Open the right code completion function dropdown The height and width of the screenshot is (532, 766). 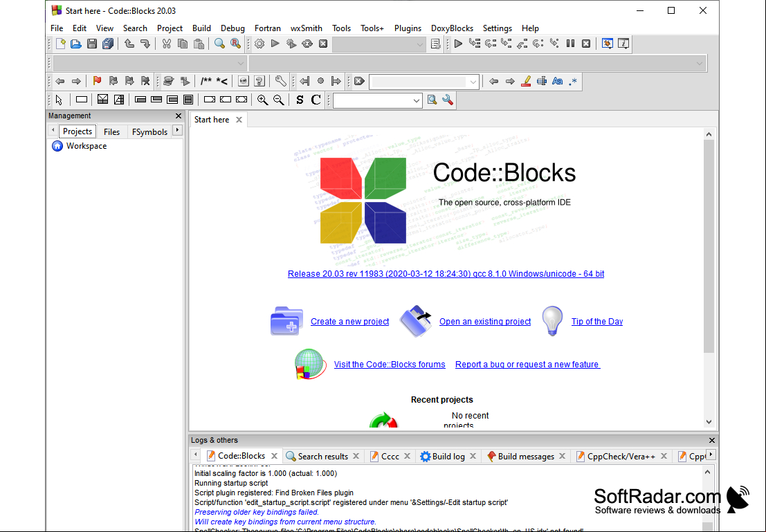tap(477, 63)
